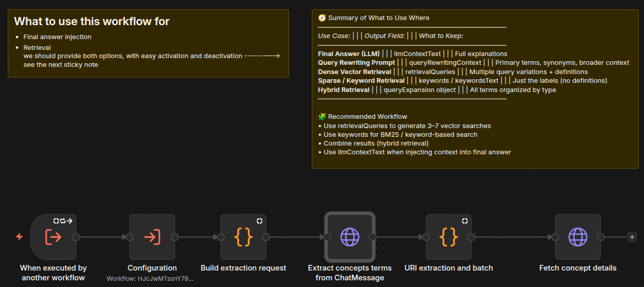Click the status icons atop the trigger node
Screen dimensions: 644x287
[63, 221]
